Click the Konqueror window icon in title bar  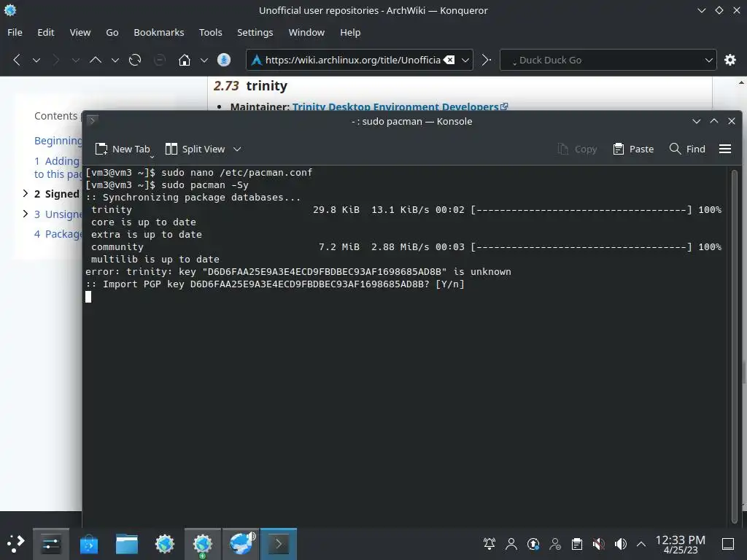click(10, 10)
